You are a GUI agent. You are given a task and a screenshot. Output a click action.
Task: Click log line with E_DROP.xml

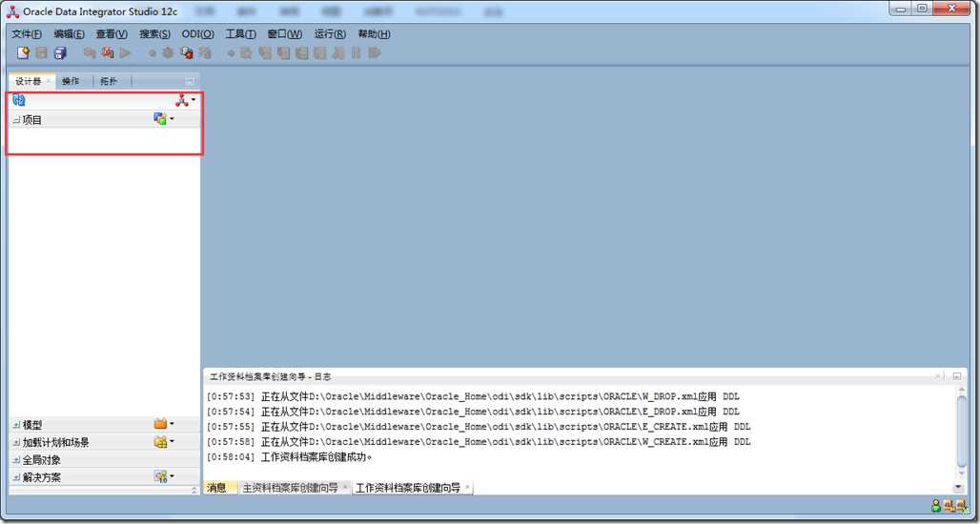coord(473,412)
